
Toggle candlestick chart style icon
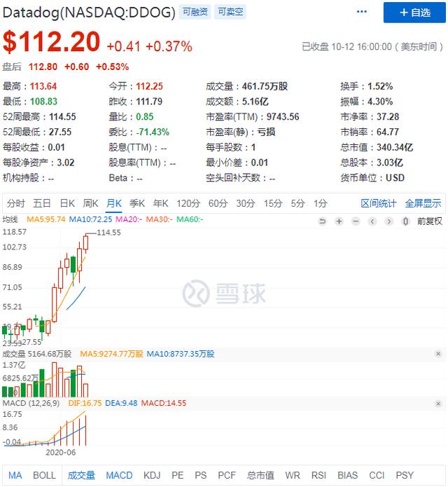pos(405,221)
